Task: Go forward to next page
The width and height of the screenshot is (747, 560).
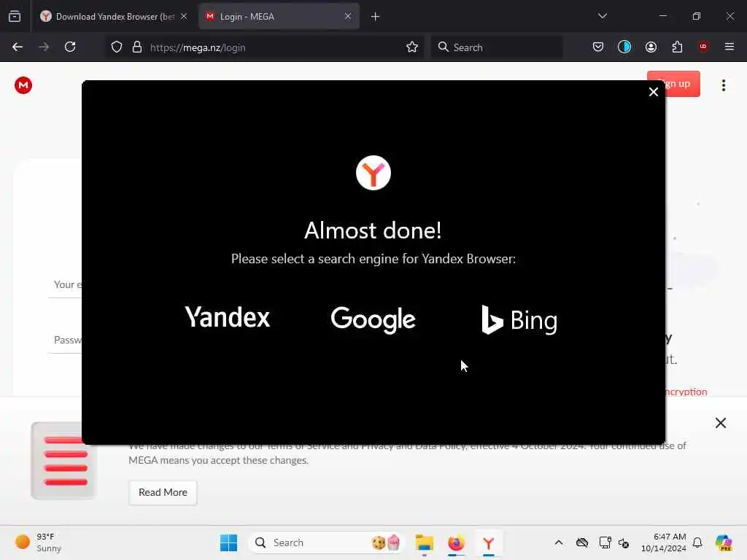Action: click(x=44, y=47)
